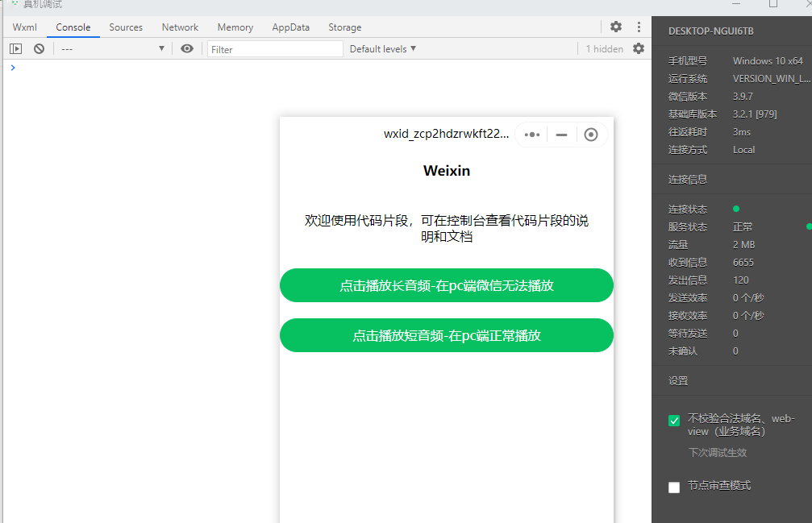Click the 微信版本 3.9.7 value

(743, 96)
